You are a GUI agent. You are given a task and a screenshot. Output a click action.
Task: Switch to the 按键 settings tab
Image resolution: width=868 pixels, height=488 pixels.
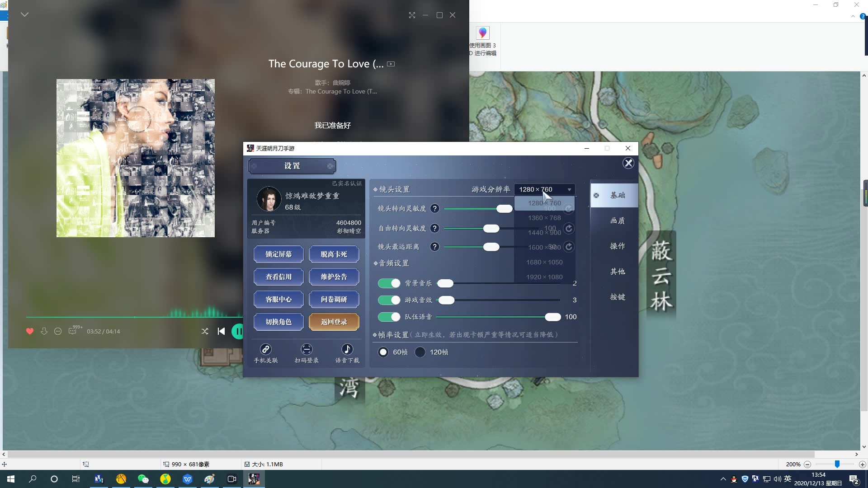(x=614, y=297)
